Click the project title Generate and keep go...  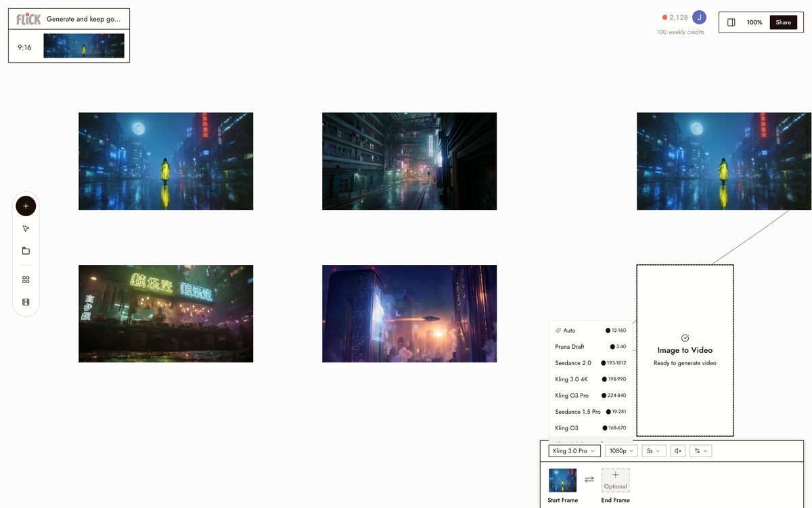83,19
